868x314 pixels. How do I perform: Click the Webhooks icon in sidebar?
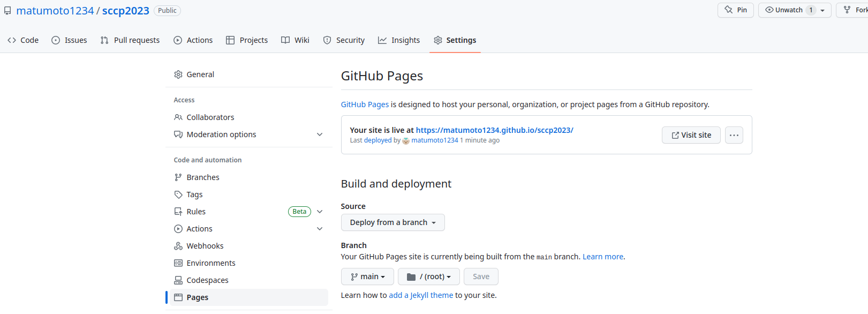click(178, 246)
